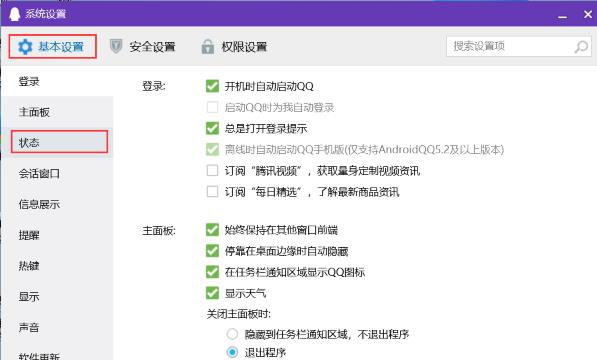
Task: Uncheck 始终保持在其他窗口前端
Action: [x=212, y=230]
